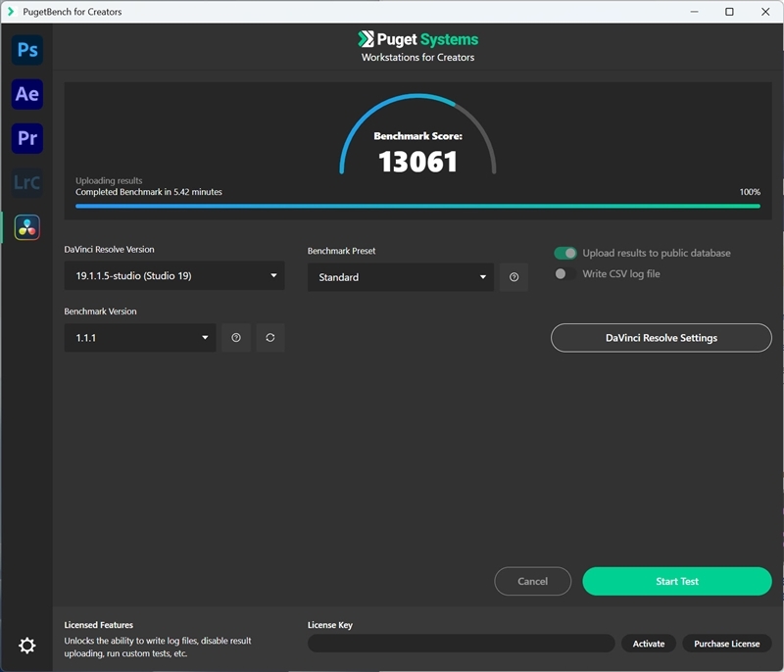Open DaVinci Resolve Settings
This screenshot has width=784, height=672.
(661, 337)
